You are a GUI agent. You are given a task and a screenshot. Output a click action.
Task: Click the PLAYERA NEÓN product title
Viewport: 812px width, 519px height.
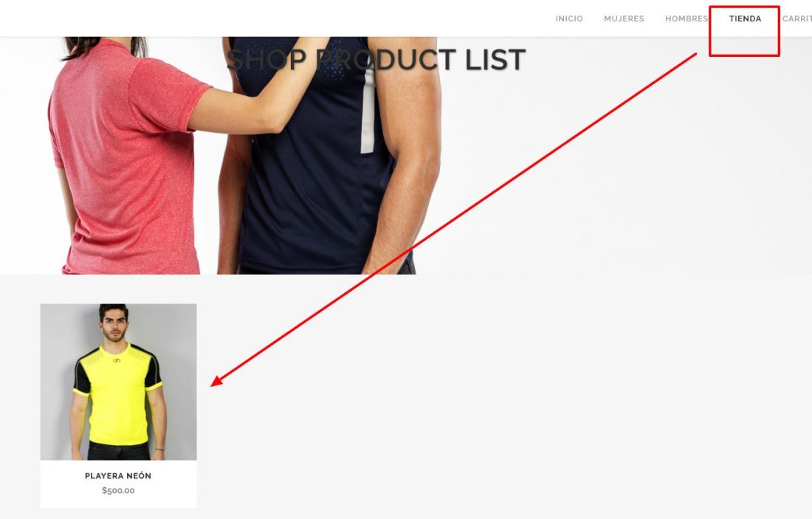118,475
